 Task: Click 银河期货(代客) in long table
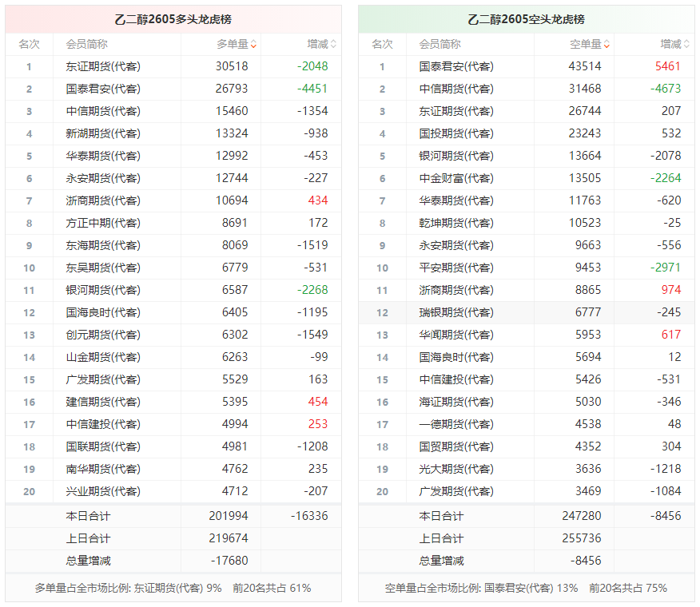click(x=103, y=290)
